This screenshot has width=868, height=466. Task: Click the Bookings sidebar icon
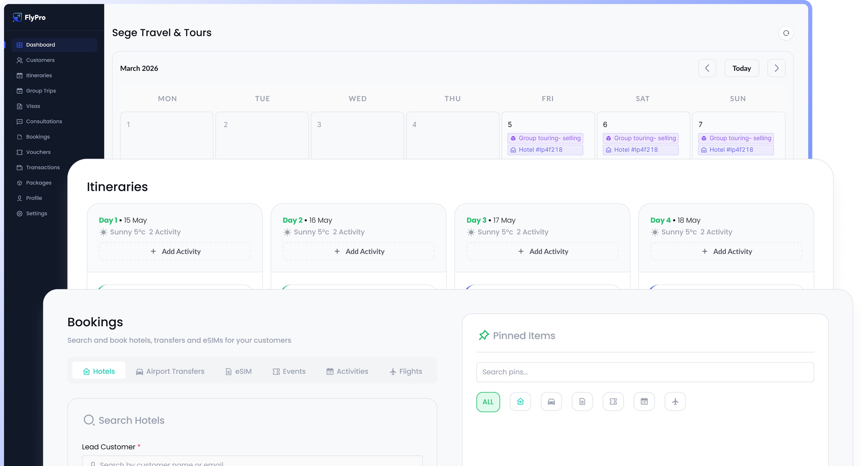[x=19, y=137]
